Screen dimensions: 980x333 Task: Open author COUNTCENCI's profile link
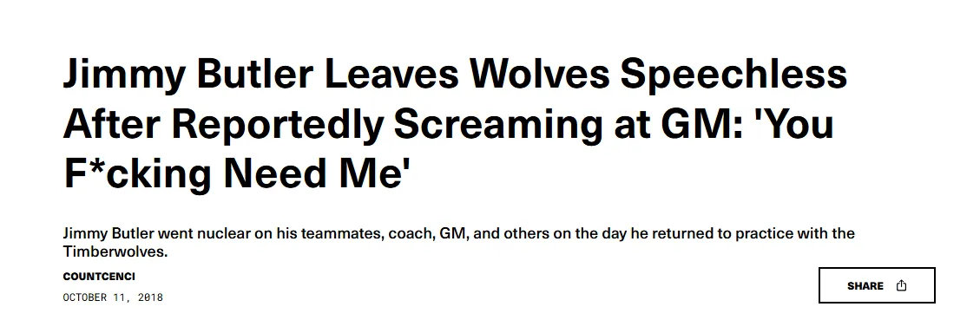[x=99, y=276]
